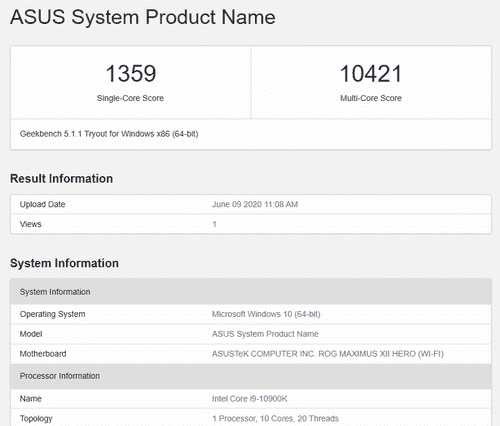Image resolution: width=500 pixels, height=426 pixels.
Task: Select the Single-Core Score label
Action: [130, 98]
